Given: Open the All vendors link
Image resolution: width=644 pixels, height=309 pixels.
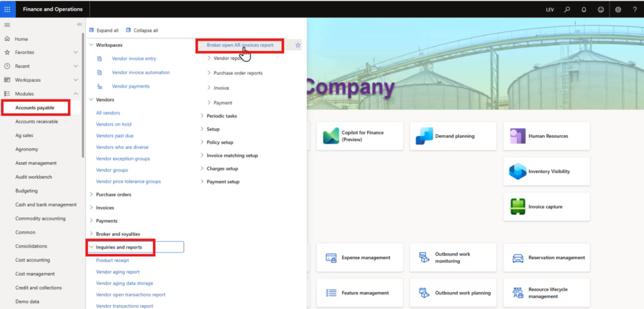Looking at the screenshot, I should (108, 113).
